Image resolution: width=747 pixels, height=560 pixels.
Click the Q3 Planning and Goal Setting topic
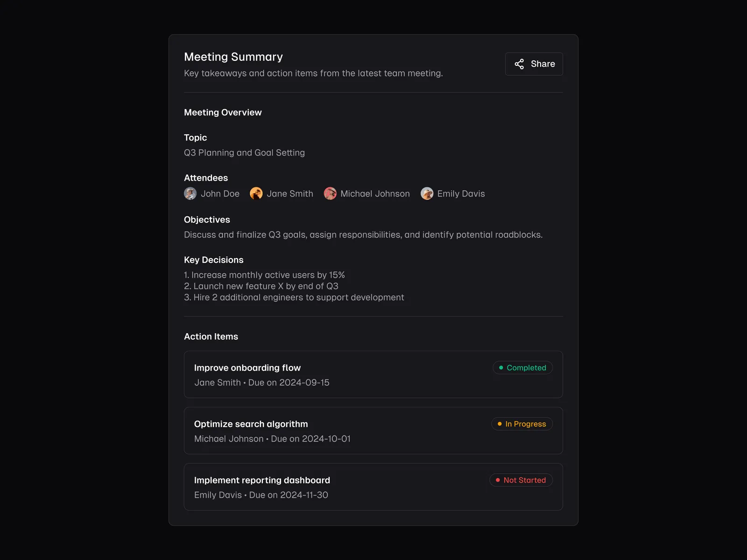(x=244, y=153)
